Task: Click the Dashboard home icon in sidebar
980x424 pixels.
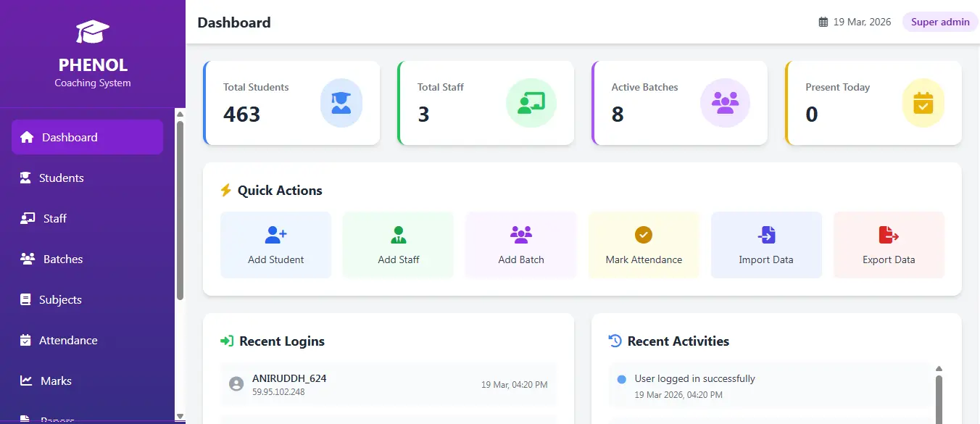Action: click(x=27, y=137)
